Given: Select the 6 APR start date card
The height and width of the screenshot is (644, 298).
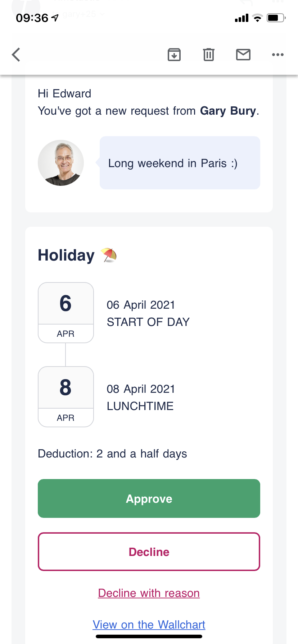Looking at the screenshot, I should tap(66, 312).
